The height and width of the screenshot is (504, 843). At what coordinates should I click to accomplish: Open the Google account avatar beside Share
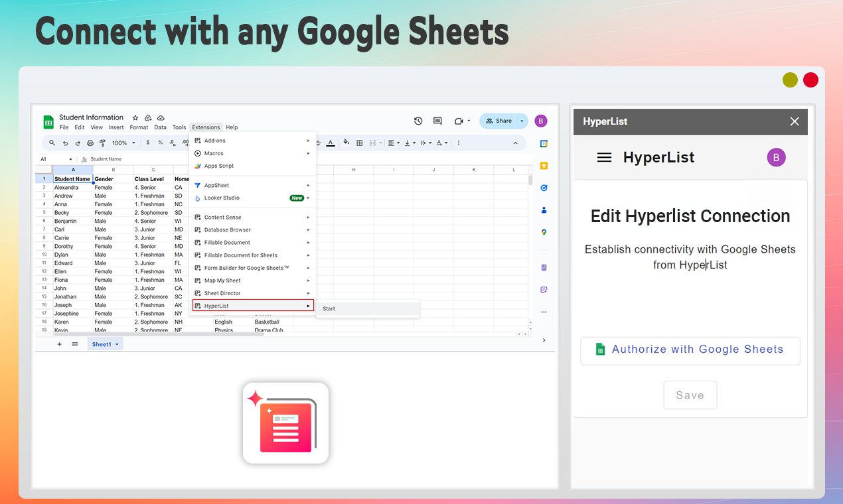[541, 121]
